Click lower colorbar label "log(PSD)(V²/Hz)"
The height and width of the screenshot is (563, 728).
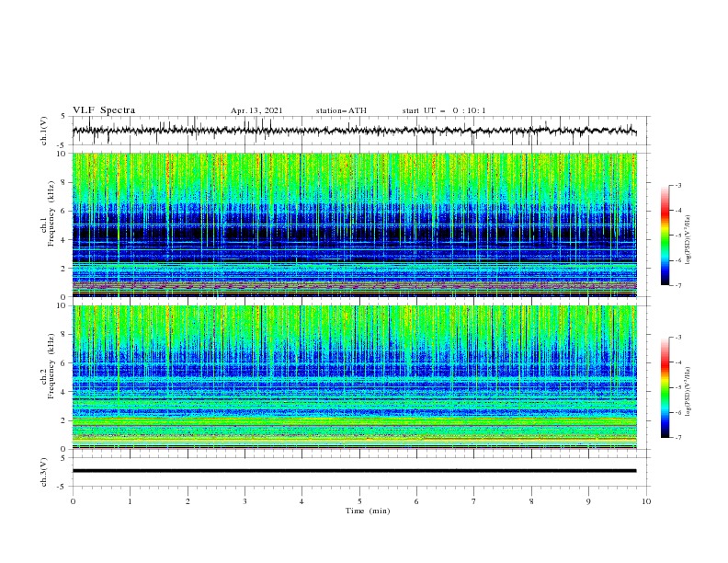pyautogui.click(x=688, y=392)
